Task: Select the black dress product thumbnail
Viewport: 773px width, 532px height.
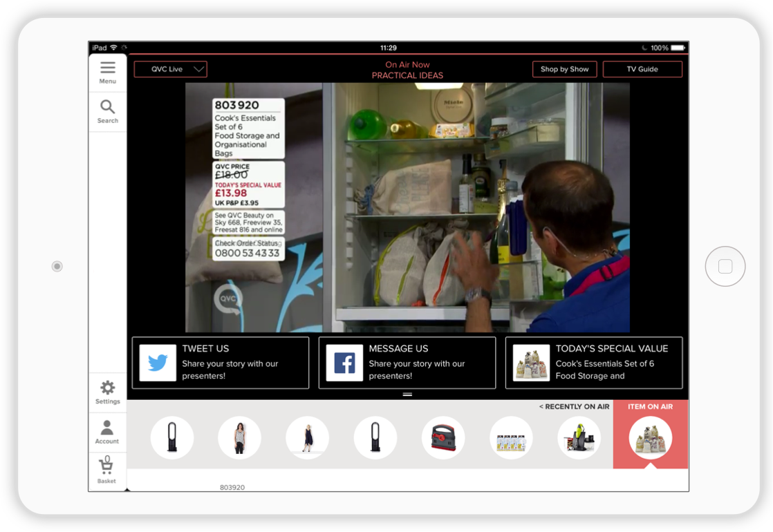Action: pyautogui.click(x=307, y=438)
